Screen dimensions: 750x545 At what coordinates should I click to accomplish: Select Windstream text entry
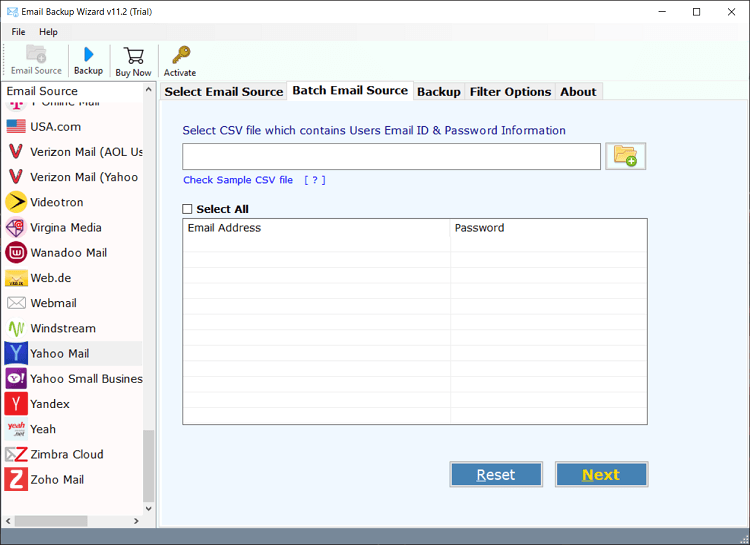click(63, 328)
